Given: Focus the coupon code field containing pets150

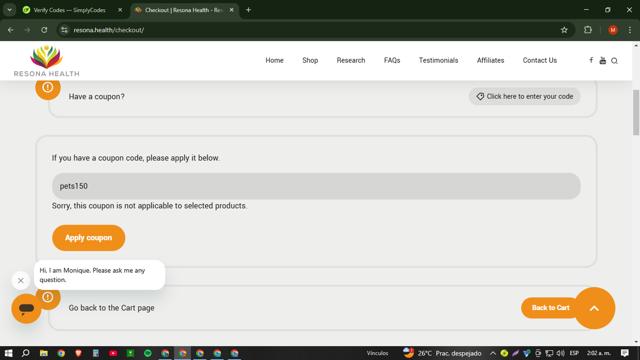Looking at the screenshot, I should coord(316,186).
